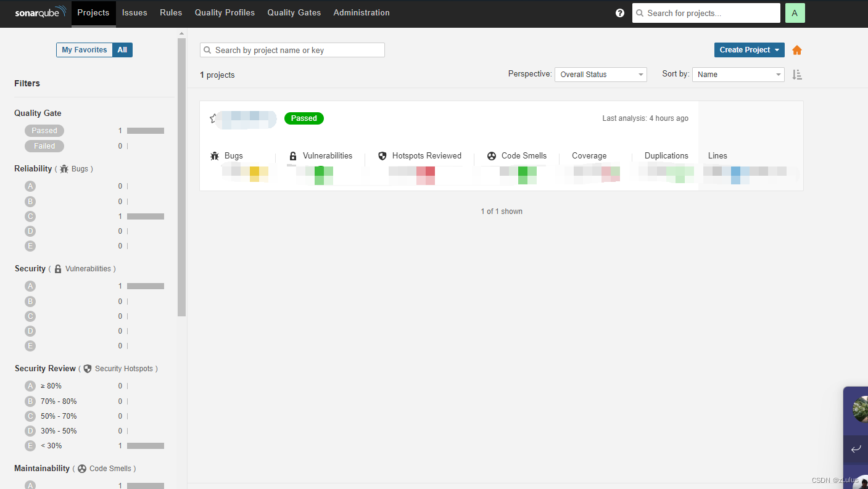Go to Administration

tap(362, 13)
